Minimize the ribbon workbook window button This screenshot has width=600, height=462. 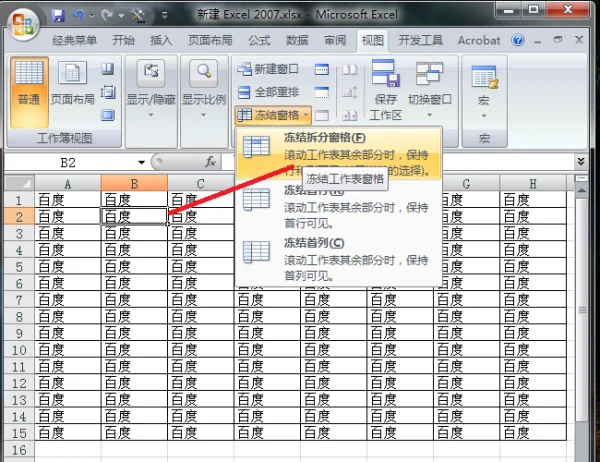coord(538,40)
